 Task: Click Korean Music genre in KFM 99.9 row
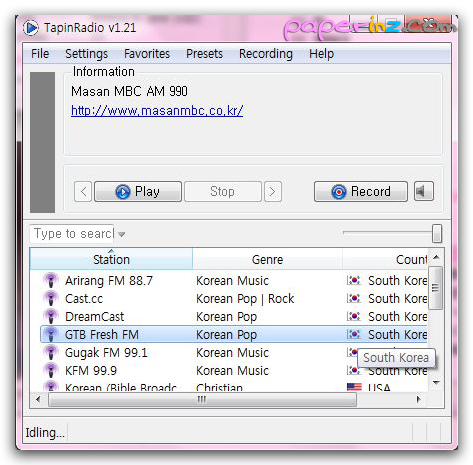(232, 370)
